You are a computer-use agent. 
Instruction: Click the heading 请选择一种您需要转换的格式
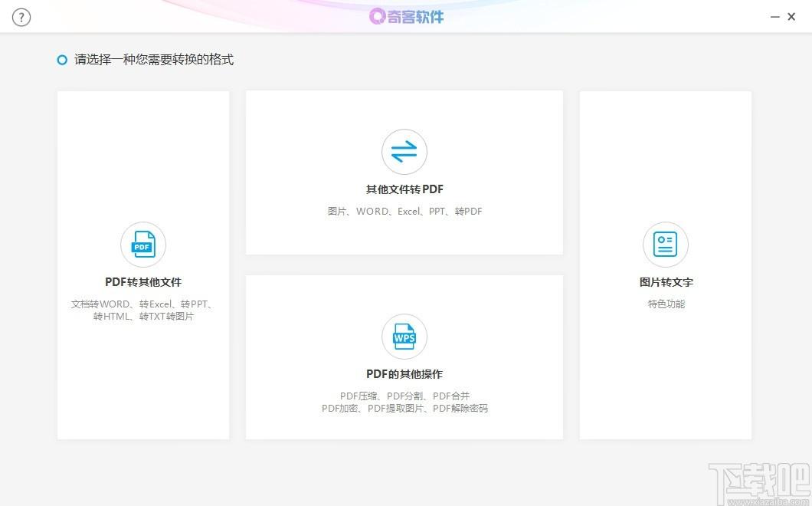154,60
